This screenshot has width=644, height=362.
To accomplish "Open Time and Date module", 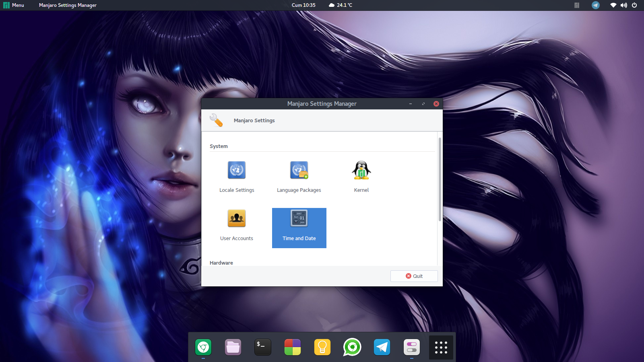I will pos(299,228).
